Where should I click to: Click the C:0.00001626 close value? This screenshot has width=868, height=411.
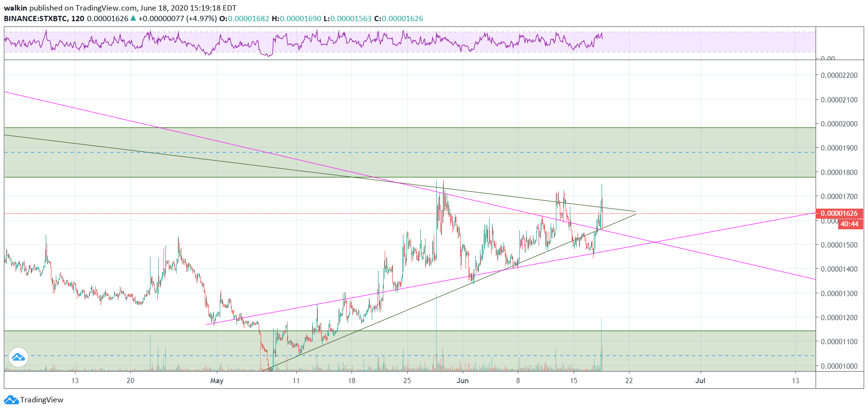pos(399,18)
